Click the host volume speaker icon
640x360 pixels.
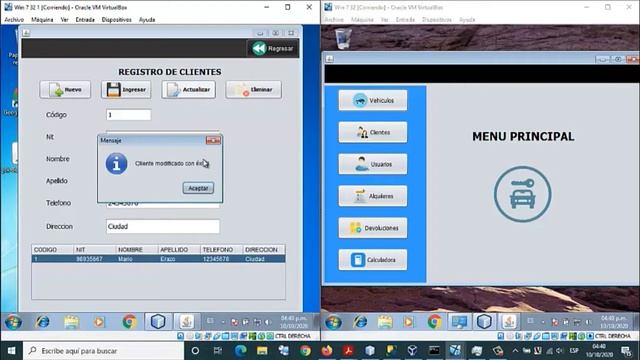[559, 351]
